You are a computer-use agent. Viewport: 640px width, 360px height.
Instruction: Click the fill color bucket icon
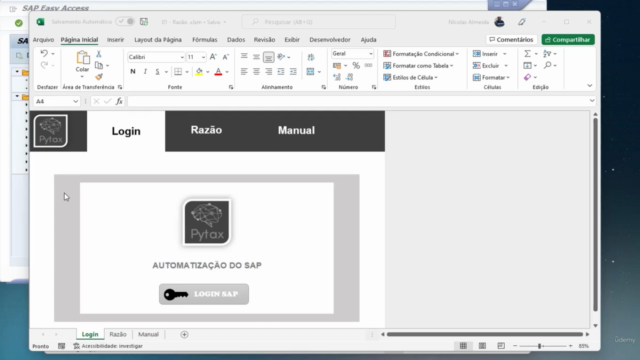pyautogui.click(x=199, y=72)
